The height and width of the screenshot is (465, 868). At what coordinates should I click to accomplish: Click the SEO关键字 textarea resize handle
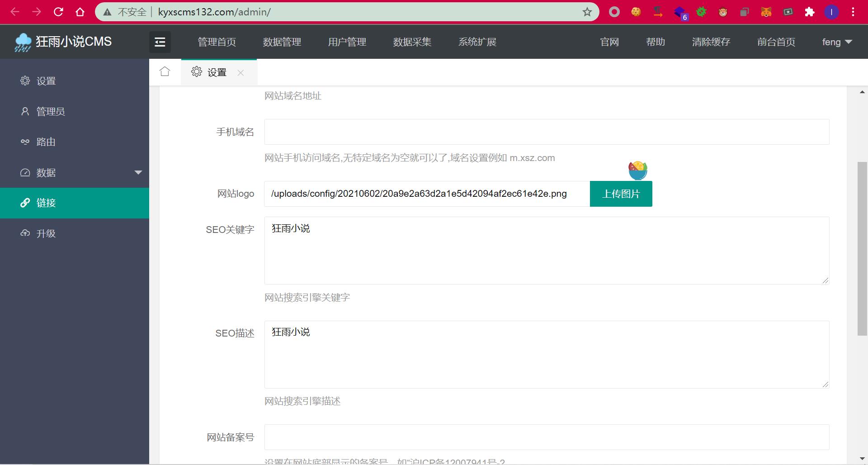click(x=825, y=280)
